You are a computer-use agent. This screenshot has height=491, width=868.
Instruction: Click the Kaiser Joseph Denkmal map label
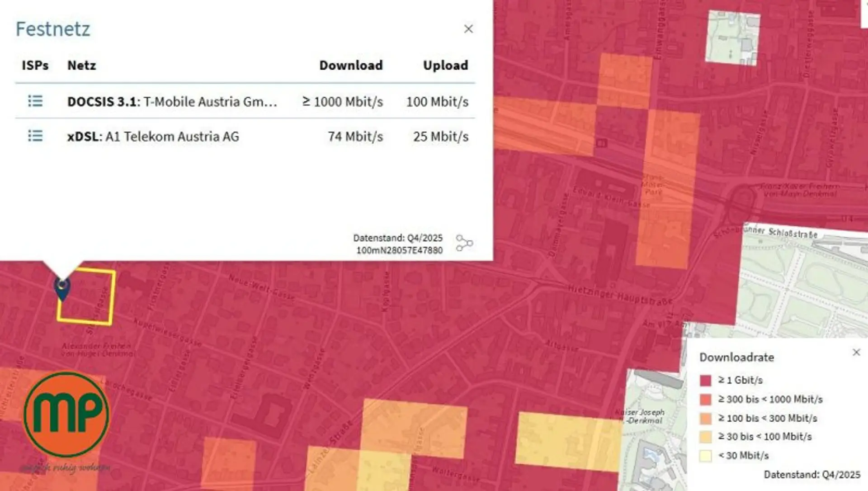point(640,416)
